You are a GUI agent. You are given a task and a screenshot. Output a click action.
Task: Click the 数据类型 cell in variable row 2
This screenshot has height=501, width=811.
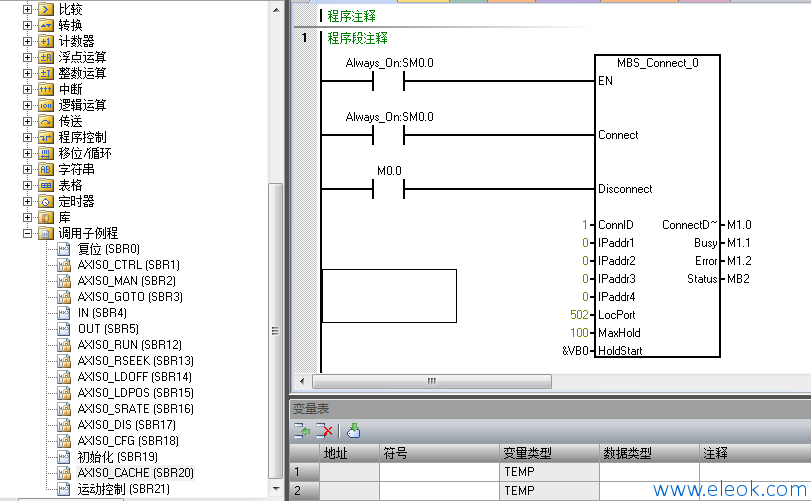[649, 491]
